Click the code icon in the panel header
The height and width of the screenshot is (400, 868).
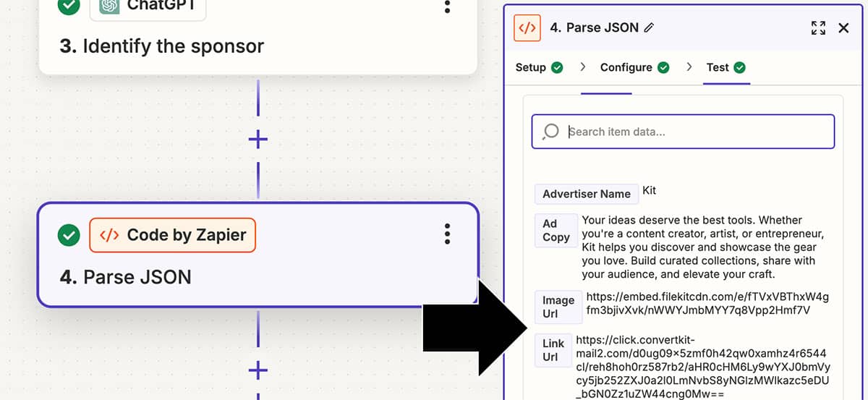point(527,28)
